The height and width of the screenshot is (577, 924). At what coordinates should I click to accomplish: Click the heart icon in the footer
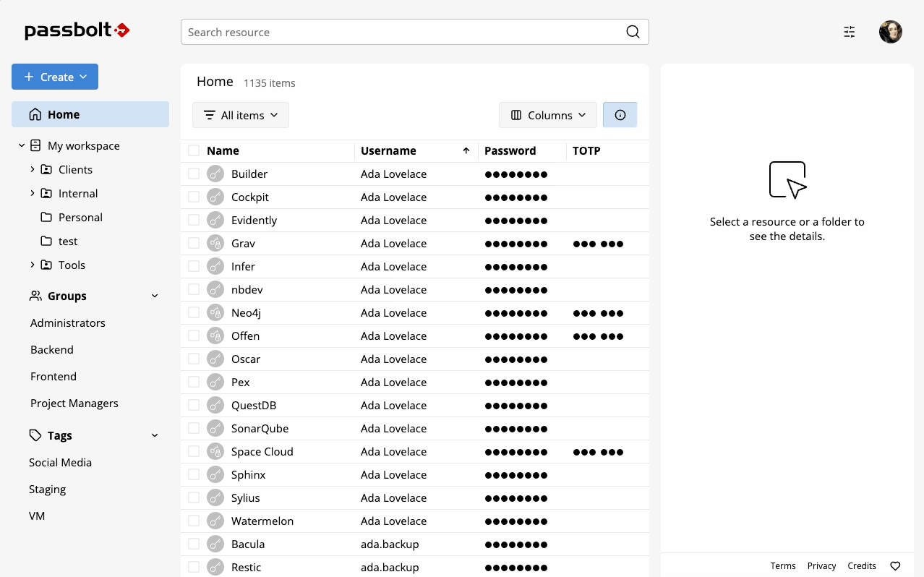click(895, 566)
